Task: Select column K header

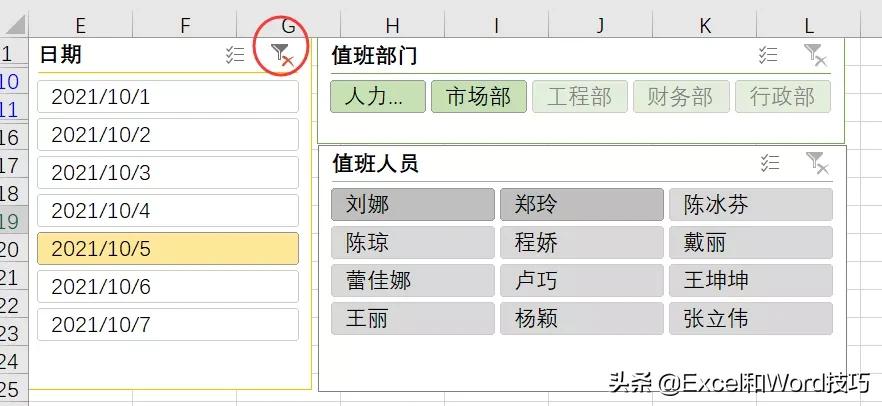Action: 705,25
